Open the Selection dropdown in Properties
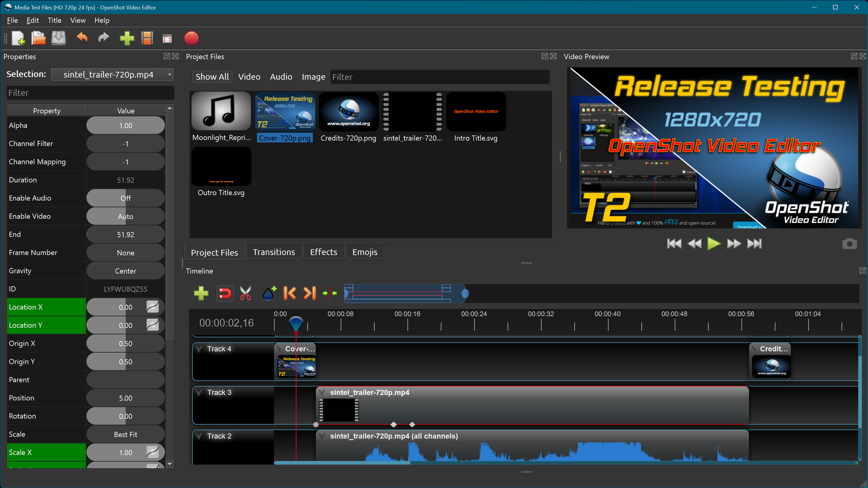The image size is (868, 488). point(112,75)
